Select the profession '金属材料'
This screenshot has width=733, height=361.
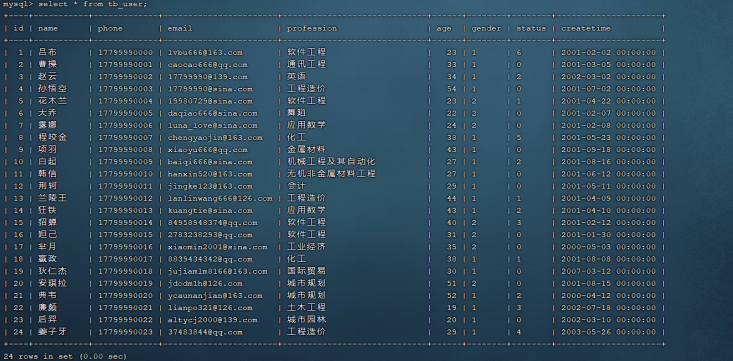[x=306, y=150]
